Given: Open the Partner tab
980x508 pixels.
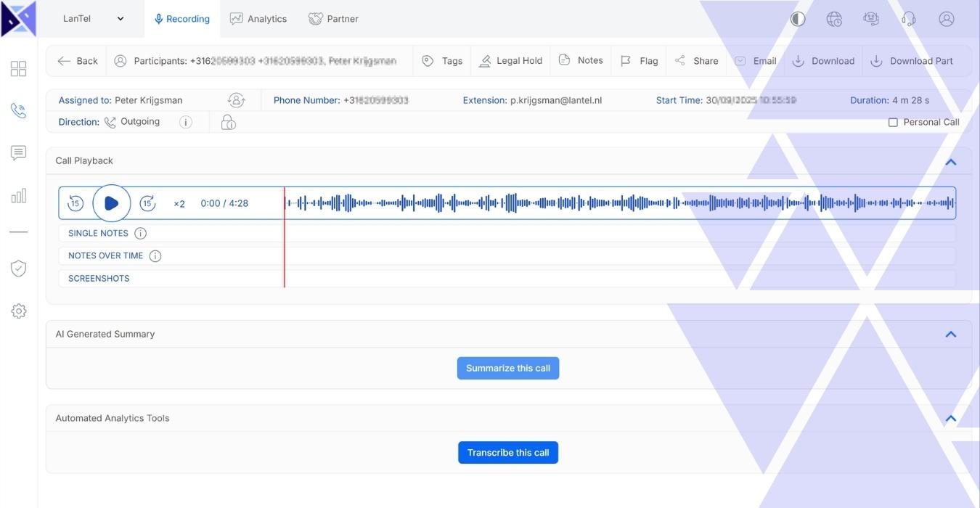Looking at the screenshot, I should (333, 19).
